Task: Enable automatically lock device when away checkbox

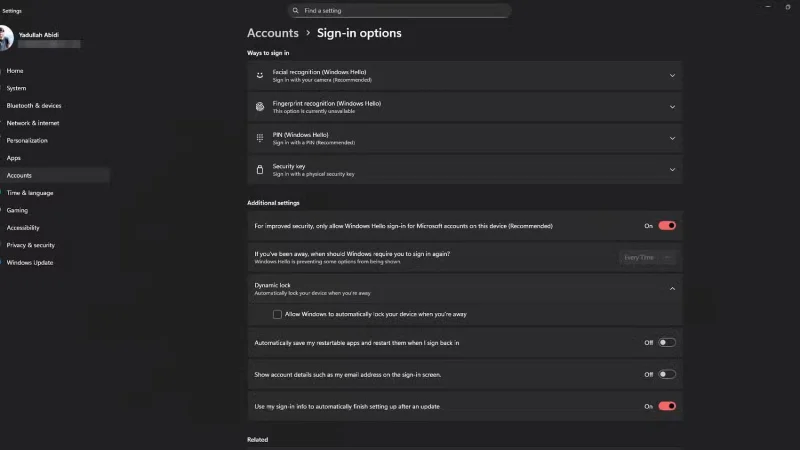Action: pos(277,314)
